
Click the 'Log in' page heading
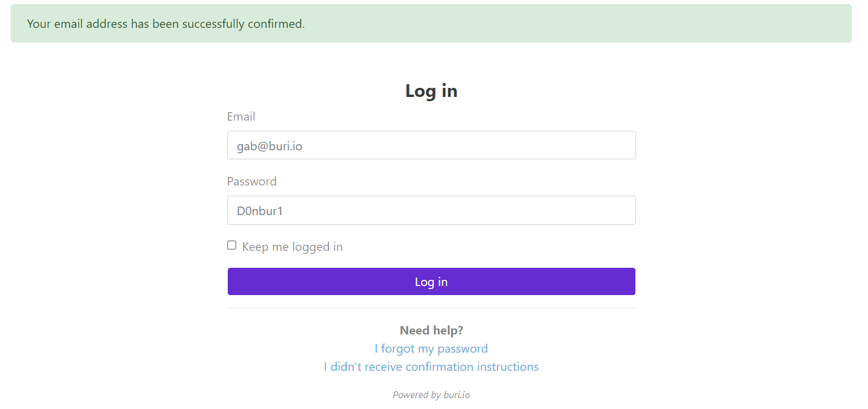coord(431,91)
